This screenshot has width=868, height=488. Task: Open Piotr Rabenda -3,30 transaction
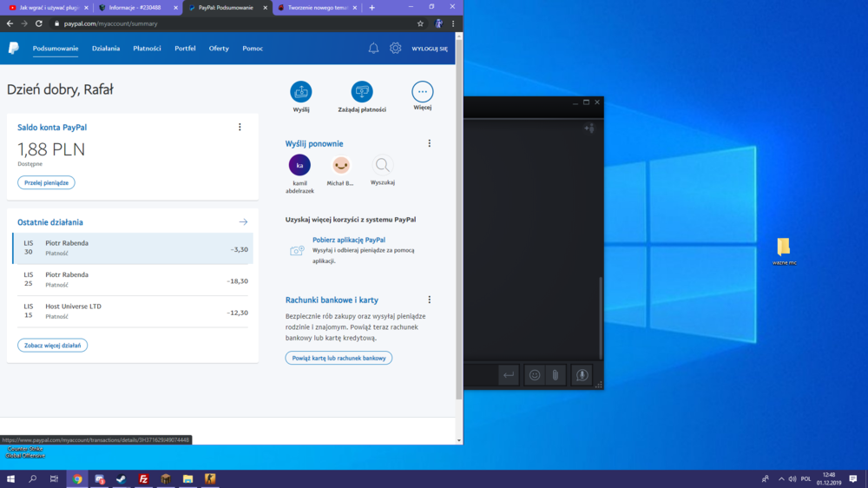coord(133,248)
